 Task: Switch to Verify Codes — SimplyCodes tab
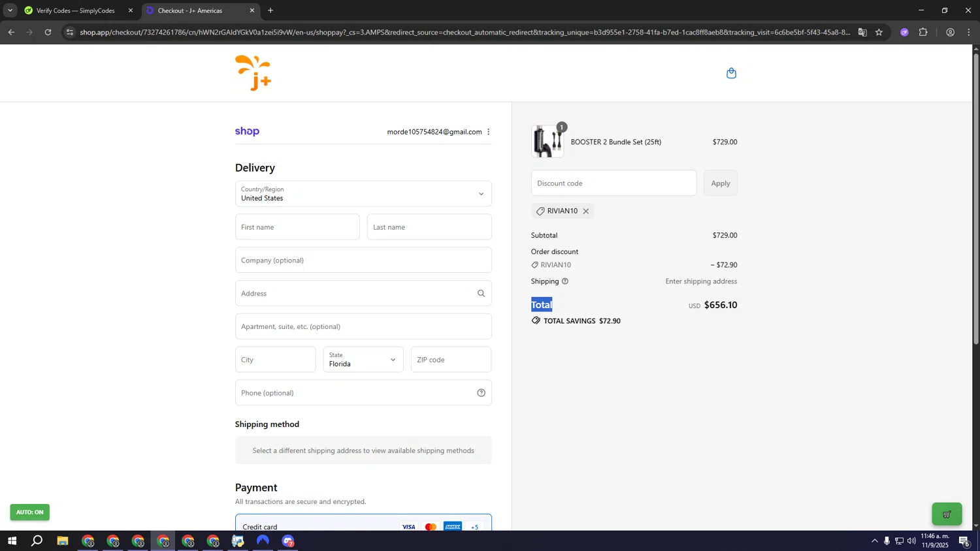tap(76, 10)
